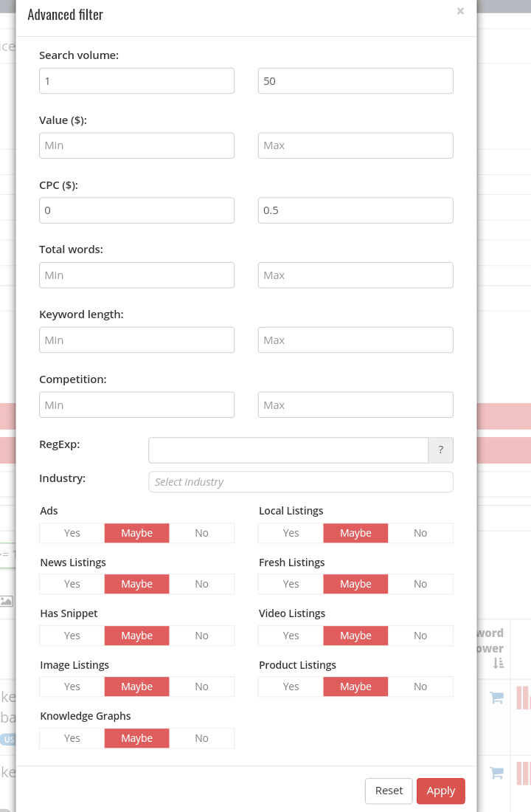The width and height of the screenshot is (531, 812).
Task: Click the CPC maximum input field
Action: tap(355, 210)
